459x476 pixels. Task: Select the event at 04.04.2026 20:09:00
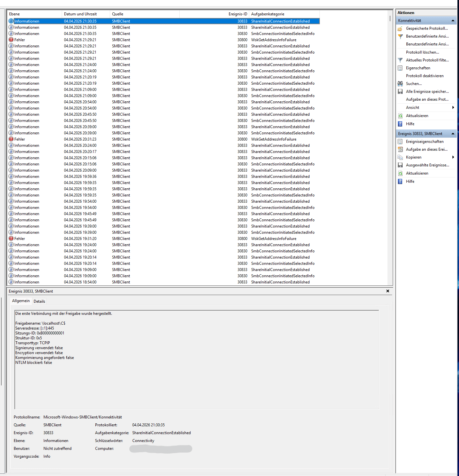[x=164, y=170]
